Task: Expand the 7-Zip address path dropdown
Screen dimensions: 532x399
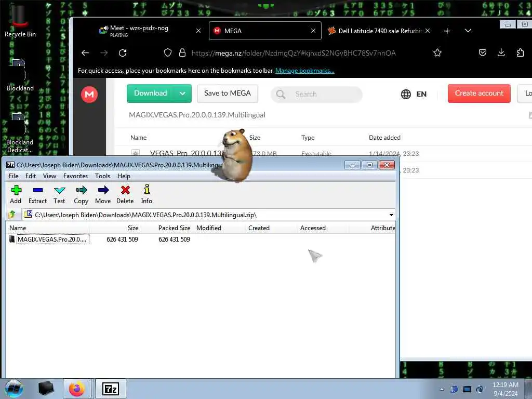Action: click(391, 215)
